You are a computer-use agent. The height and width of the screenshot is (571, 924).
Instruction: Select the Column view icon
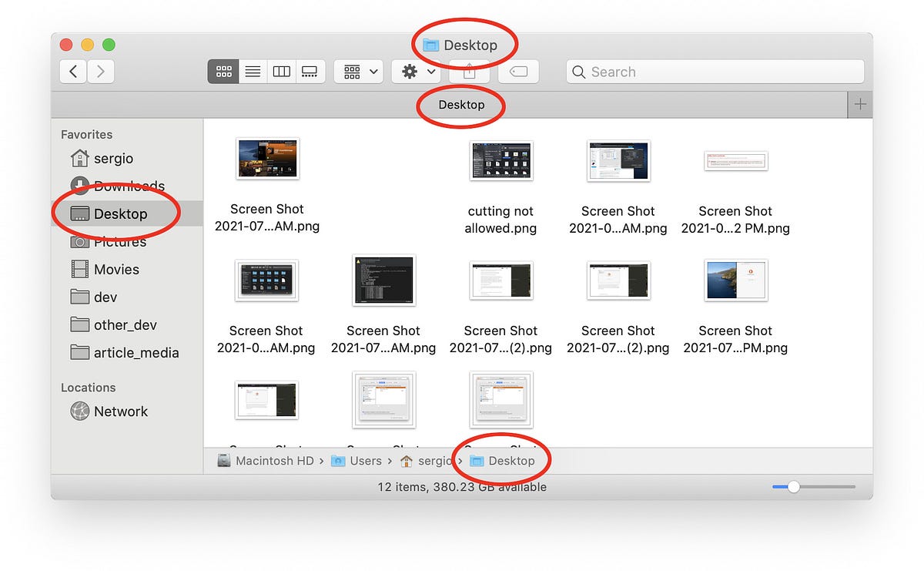tap(281, 71)
